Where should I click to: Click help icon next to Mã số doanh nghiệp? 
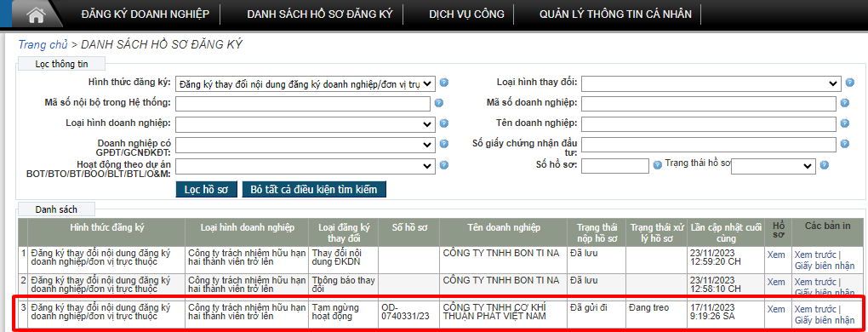(x=845, y=103)
